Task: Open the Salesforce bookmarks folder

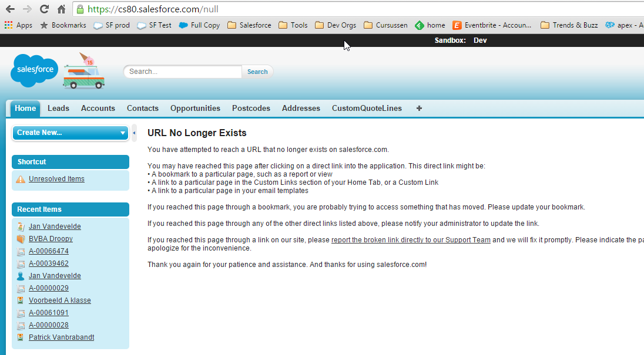Action: pos(249,25)
